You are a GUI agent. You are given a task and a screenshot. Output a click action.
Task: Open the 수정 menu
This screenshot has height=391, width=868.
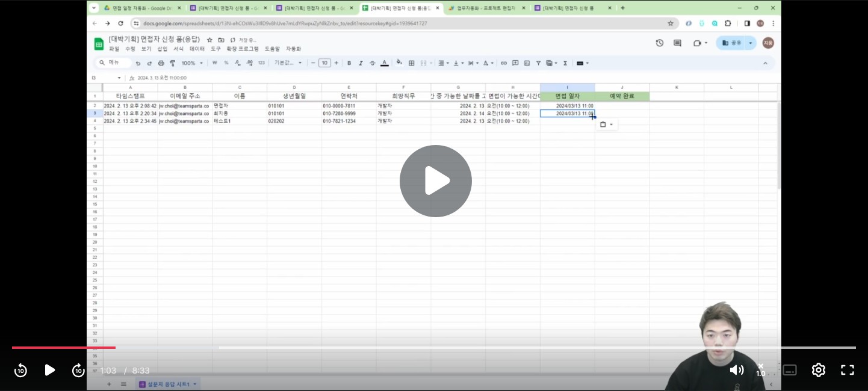click(x=130, y=49)
